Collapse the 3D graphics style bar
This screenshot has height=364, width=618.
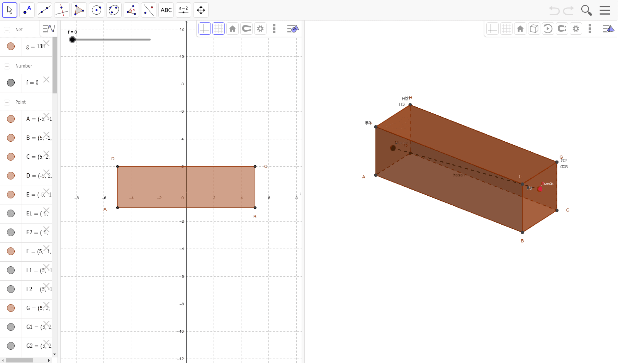608,29
